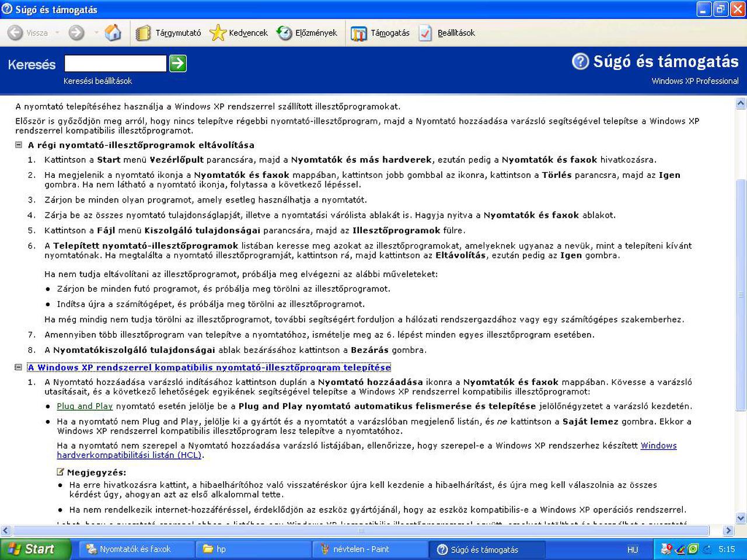Open the Windows Start menu
The image size is (747, 560).
click(35, 549)
